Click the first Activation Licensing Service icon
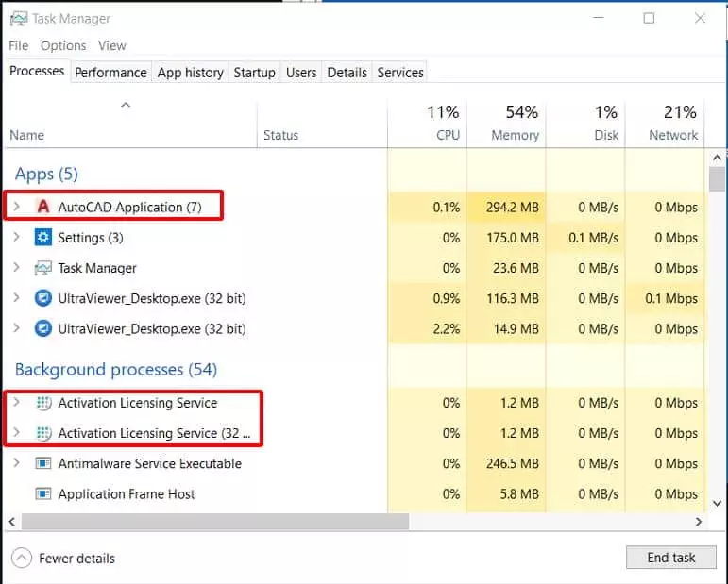Screen dimensions: 728x584 click(x=42, y=403)
